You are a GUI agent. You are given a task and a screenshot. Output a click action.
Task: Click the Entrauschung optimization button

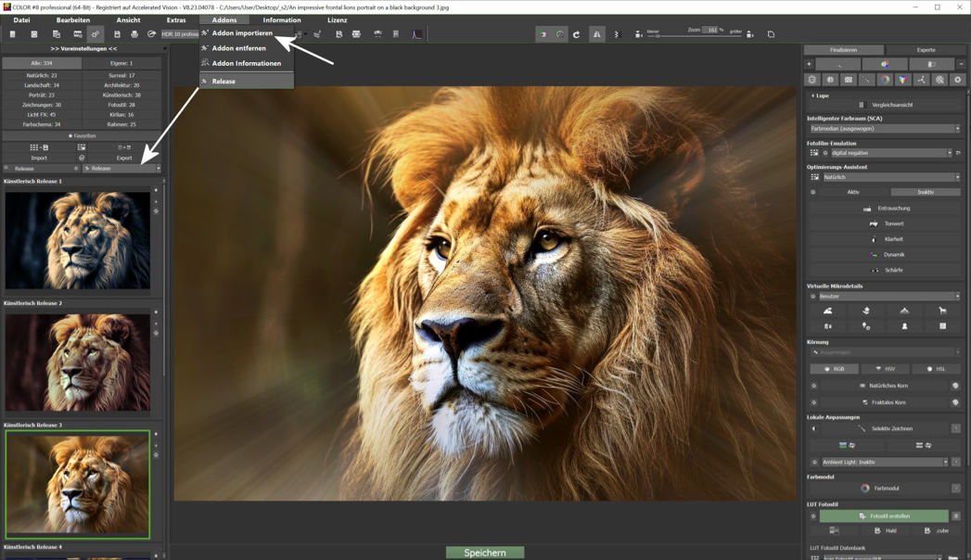887,209
